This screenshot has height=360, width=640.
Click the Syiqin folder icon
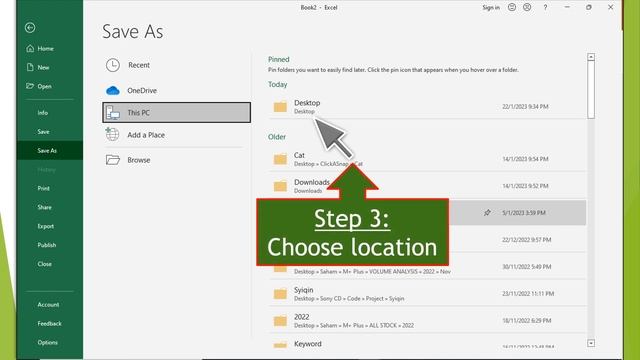(x=280, y=294)
